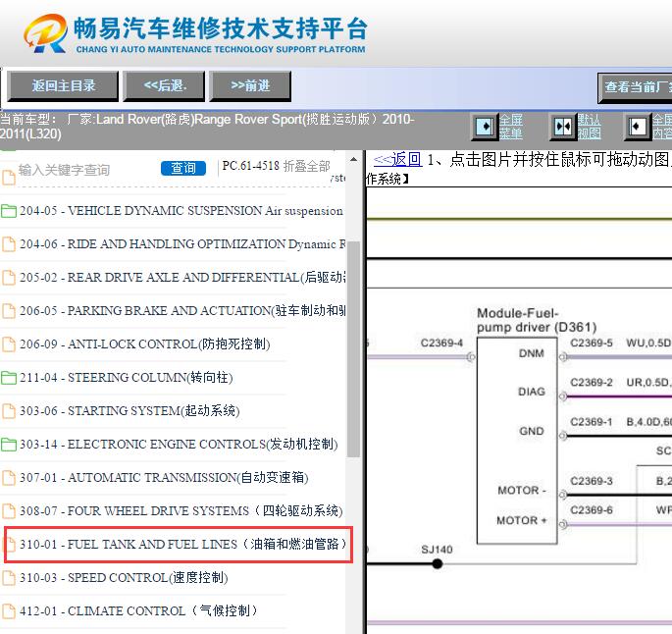Click the 全屏内容 layout icon
The height and width of the screenshot is (634, 672).
point(638,127)
